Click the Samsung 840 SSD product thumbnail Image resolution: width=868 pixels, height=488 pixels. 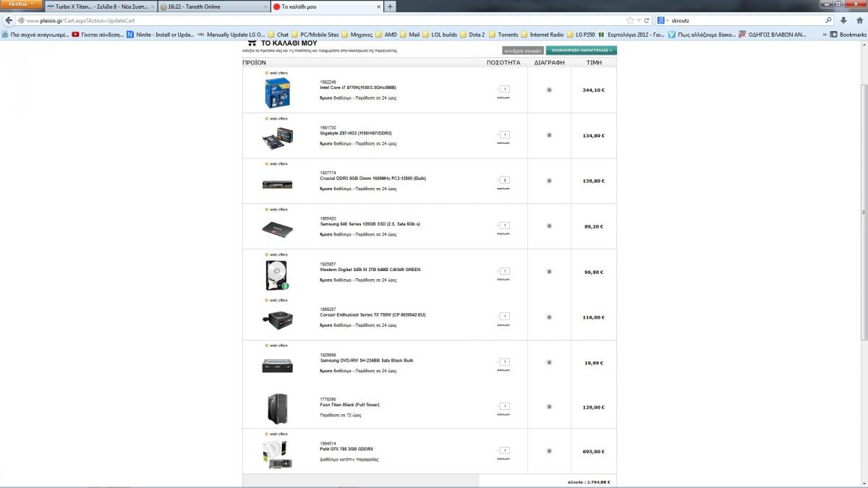point(277,228)
